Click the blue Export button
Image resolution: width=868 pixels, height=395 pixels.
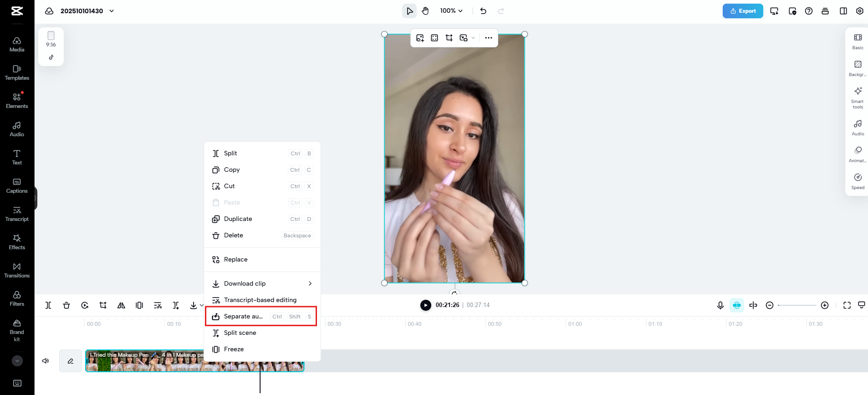(x=743, y=11)
